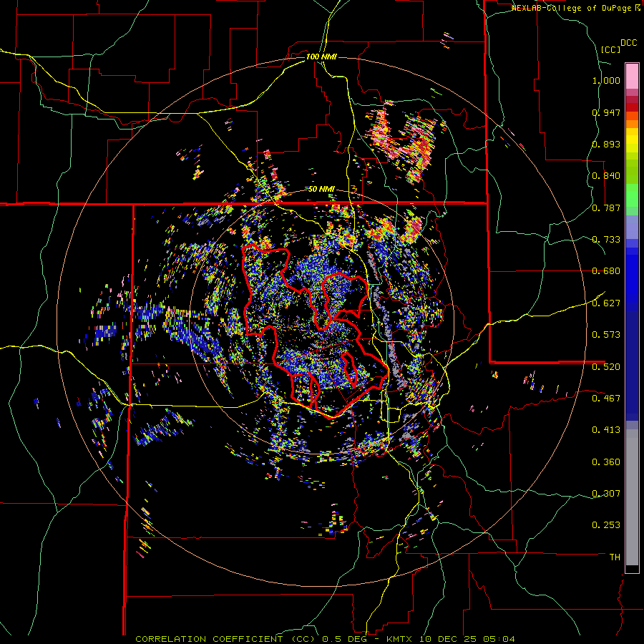This screenshot has height=644, width=644.
Task: Select the 0.573 scale value
Action: (x=606, y=335)
